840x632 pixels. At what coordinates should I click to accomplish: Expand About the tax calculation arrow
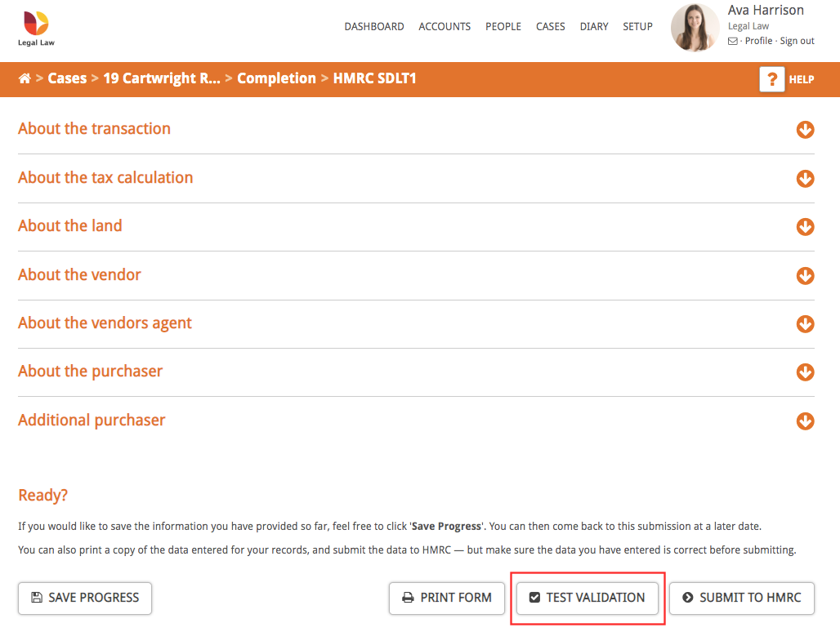(x=805, y=179)
